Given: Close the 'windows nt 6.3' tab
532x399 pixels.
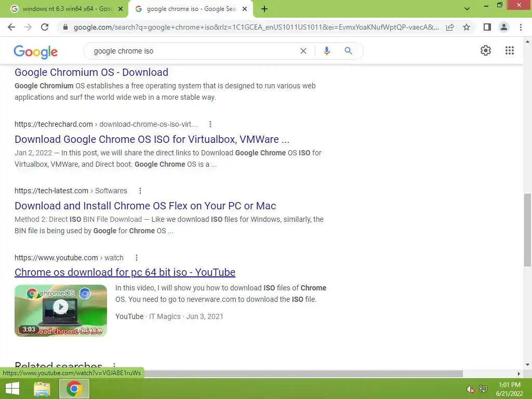Looking at the screenshot, I should point(121,9).
